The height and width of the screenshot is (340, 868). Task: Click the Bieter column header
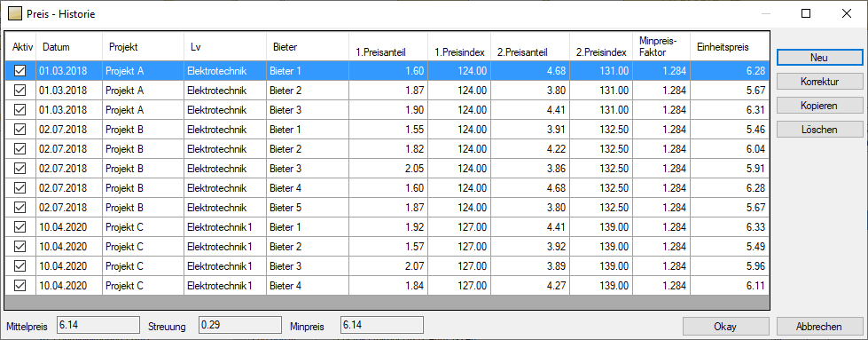coord(308,46)
